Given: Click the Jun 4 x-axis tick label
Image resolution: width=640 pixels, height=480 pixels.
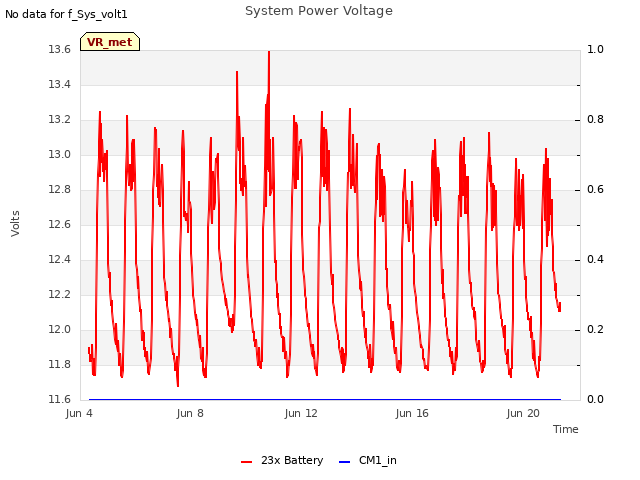Looking at the screenshot, I should 79,413.
